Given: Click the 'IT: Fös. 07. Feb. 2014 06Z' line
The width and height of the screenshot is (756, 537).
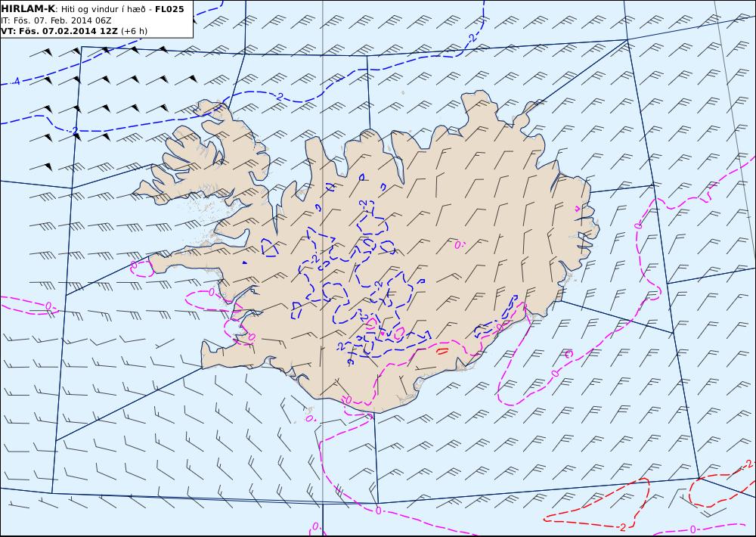Looking at the screenshot, I should click(x=57, y=20).
